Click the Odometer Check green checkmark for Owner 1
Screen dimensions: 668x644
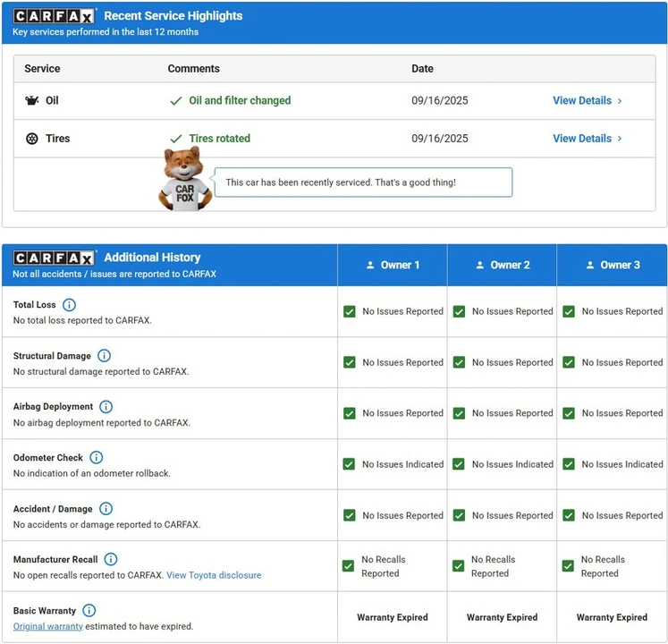pos(349,464)
